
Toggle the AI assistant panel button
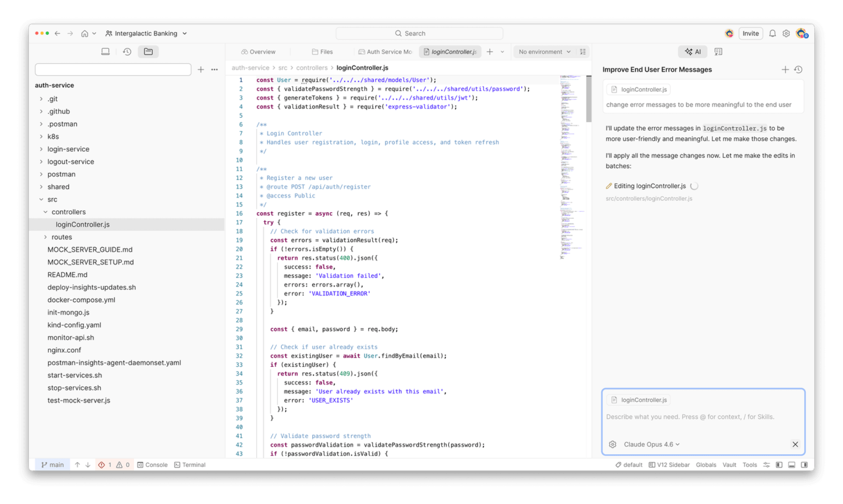coord(693,52)
